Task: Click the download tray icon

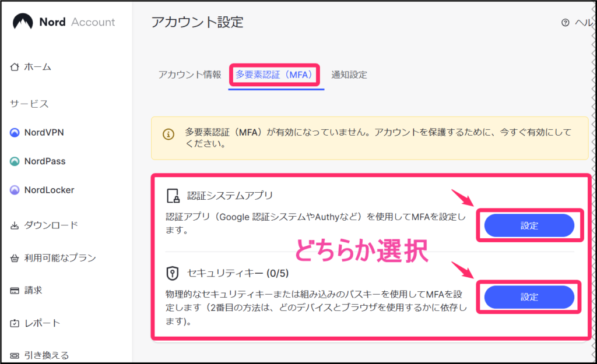Action: click(15, 225)
